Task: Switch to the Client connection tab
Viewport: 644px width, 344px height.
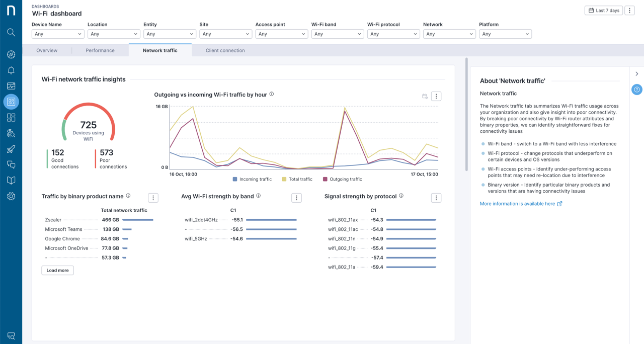Action: [225, 50]
